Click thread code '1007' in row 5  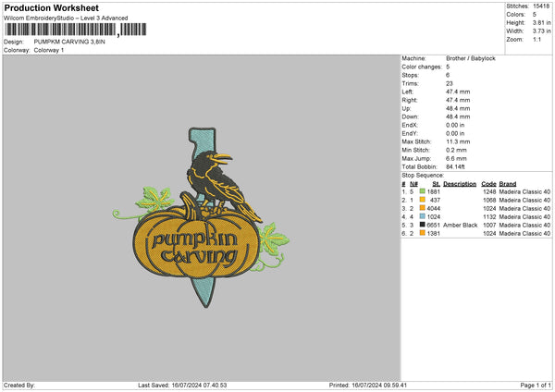pos(489,225)
